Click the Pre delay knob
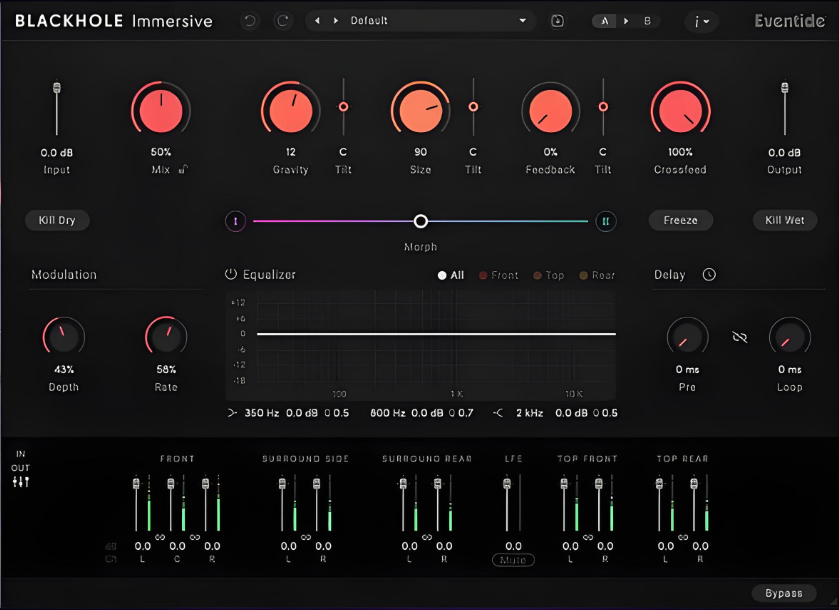Image resolution: width=839 pixels, height=610 pixels. [688, 338]
